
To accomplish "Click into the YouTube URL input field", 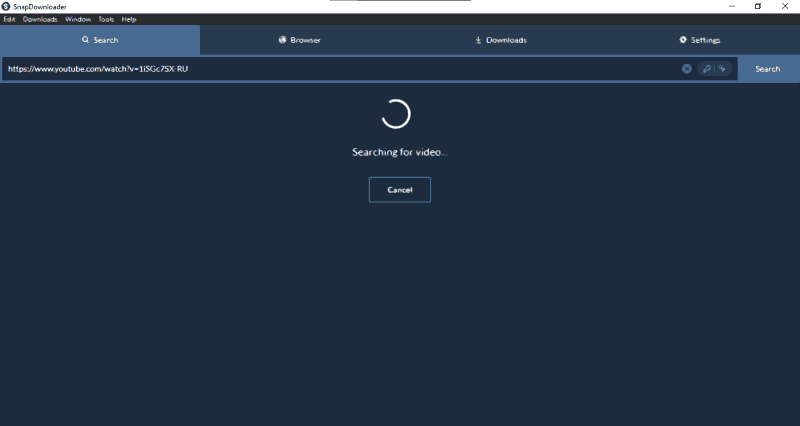I will 340,69.
